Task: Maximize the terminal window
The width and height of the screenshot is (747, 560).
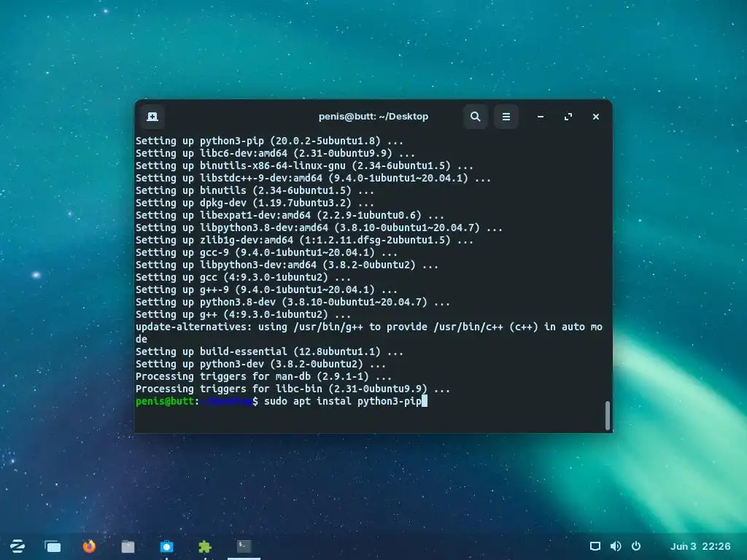Action: [568, 117]
